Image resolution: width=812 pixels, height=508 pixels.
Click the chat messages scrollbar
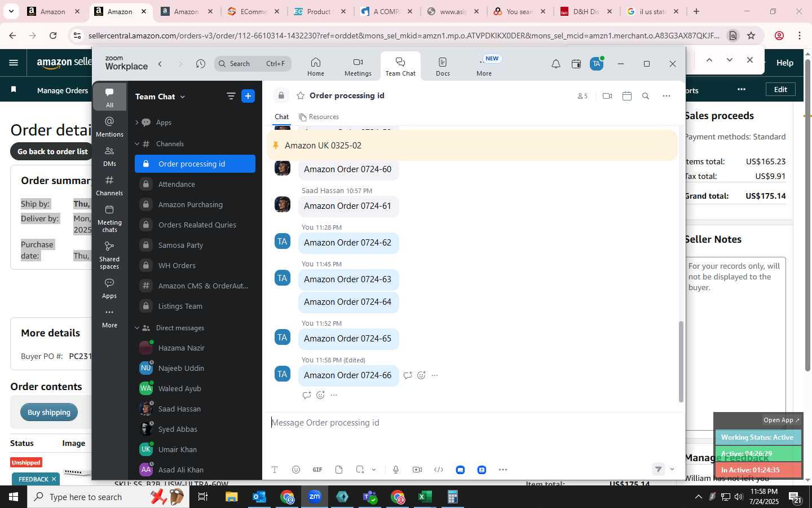pyautogui.click(x=681, y=361)
